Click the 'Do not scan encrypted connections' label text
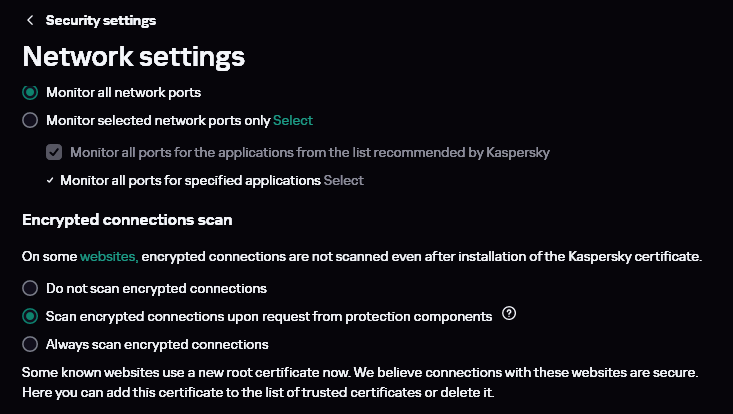 (x=156, y=288)
